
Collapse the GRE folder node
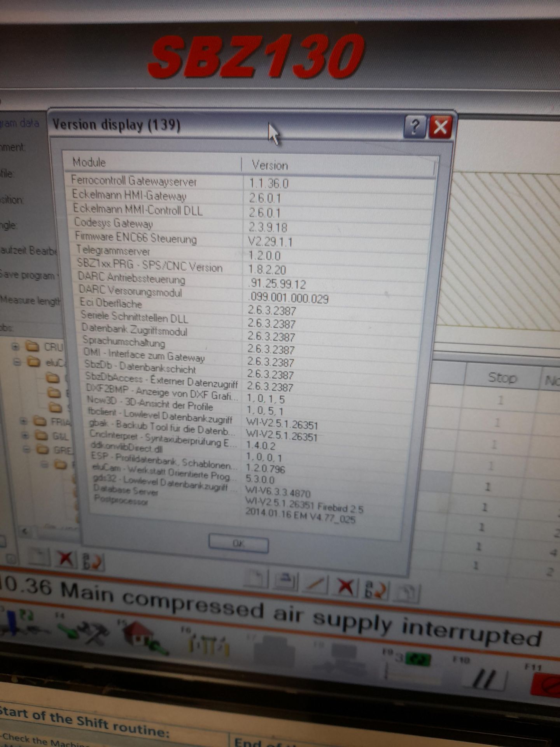click(26, 450)
